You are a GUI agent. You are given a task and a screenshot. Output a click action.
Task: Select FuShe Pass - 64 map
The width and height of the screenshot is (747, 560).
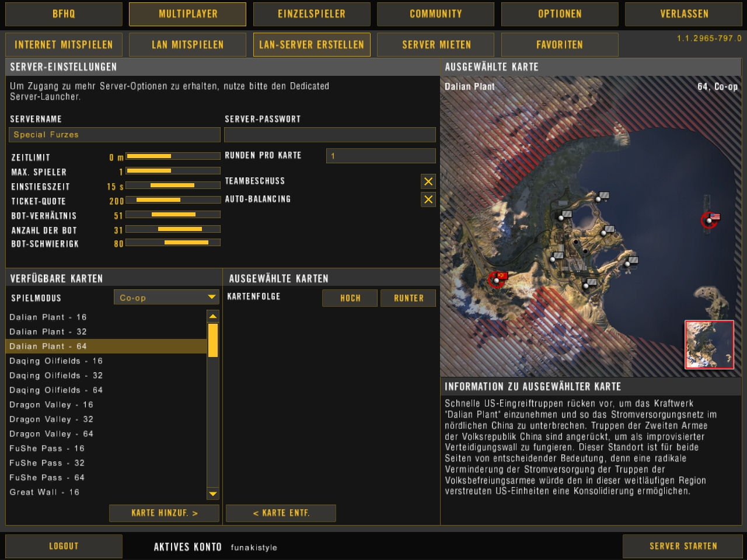coord(106,478)
